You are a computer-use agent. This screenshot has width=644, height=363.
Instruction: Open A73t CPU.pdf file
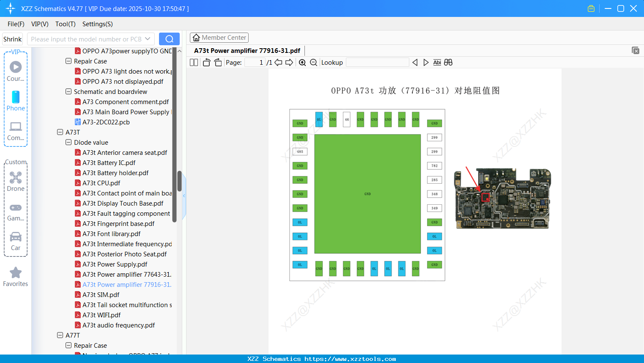[101, 183]
